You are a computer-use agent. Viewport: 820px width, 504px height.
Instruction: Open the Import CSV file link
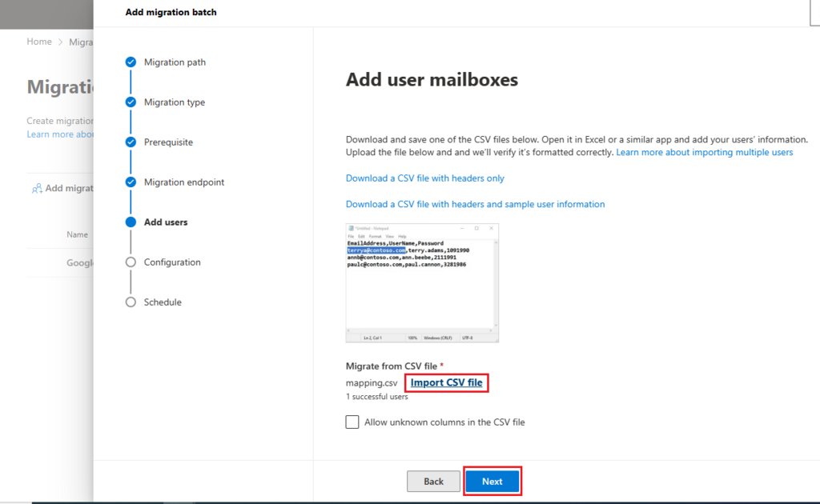446,382
